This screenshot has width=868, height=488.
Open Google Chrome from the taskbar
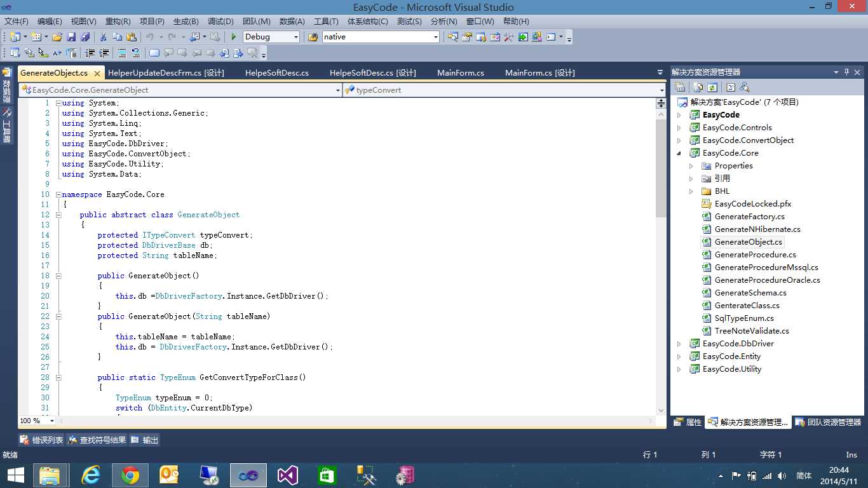130,475
